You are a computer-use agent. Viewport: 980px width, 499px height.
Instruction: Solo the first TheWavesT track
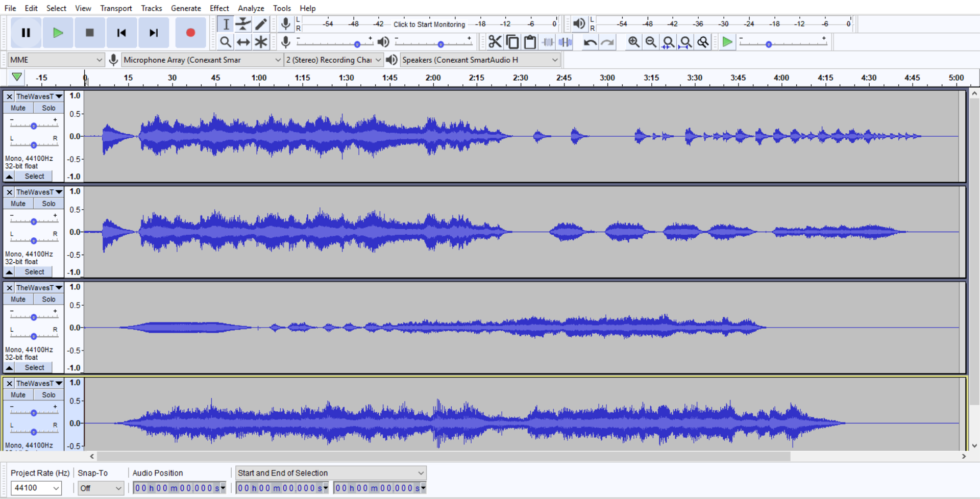48,108
